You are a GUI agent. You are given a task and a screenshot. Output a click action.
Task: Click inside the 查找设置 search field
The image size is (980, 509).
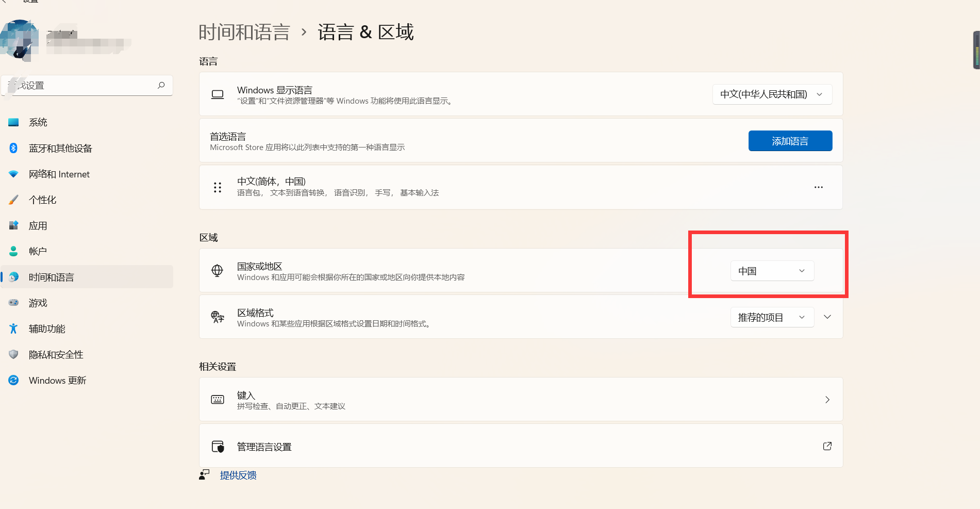[x=87, y=85]
